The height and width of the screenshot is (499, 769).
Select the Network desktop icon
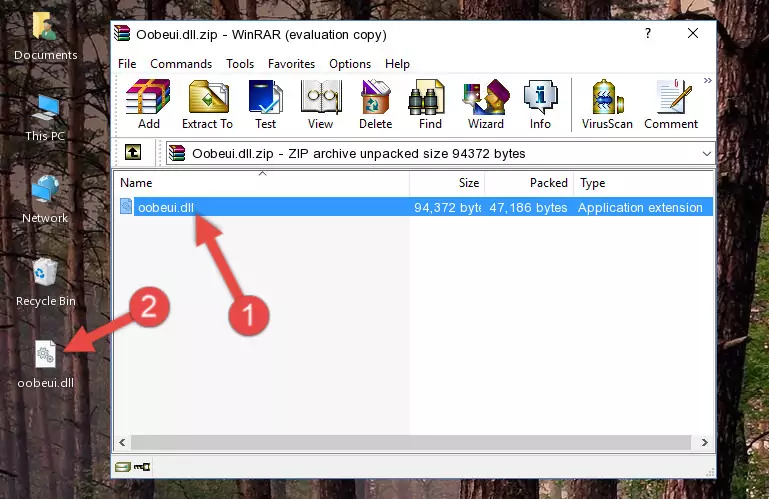coord(45,199)
